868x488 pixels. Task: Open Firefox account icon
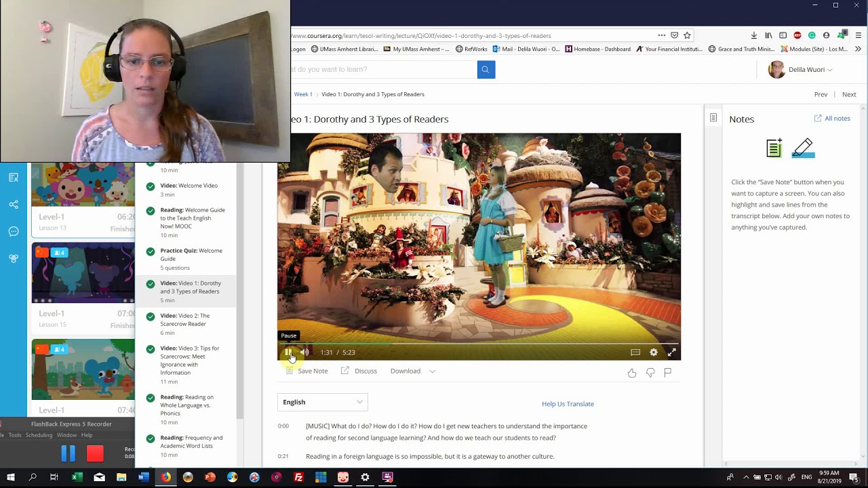coord(826,35)
